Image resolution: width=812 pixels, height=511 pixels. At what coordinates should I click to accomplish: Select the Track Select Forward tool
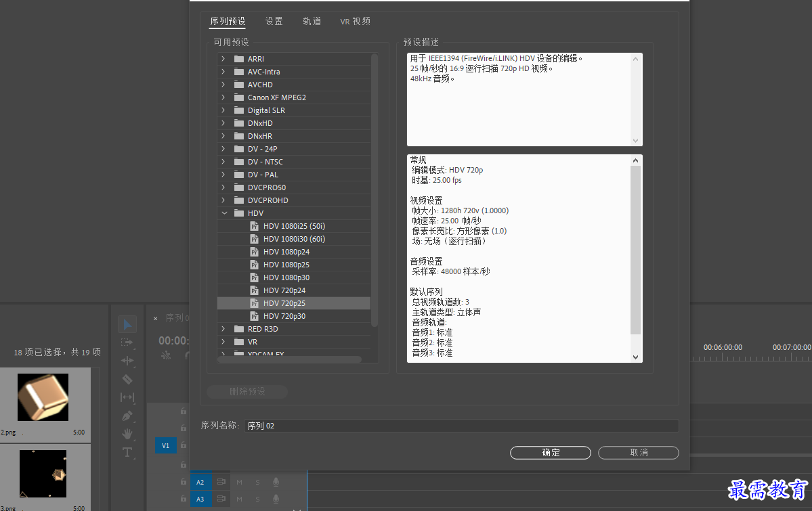[127, 342]
